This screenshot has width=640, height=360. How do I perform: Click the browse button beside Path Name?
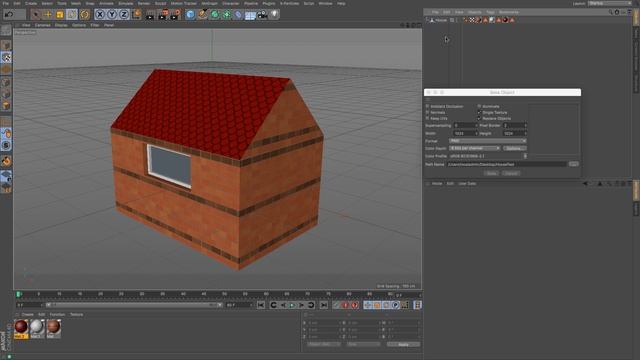coord(573,164)
